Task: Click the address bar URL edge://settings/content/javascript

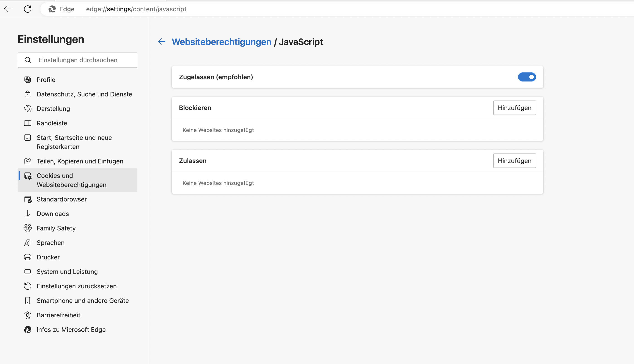Action: (x=136, y=9)
